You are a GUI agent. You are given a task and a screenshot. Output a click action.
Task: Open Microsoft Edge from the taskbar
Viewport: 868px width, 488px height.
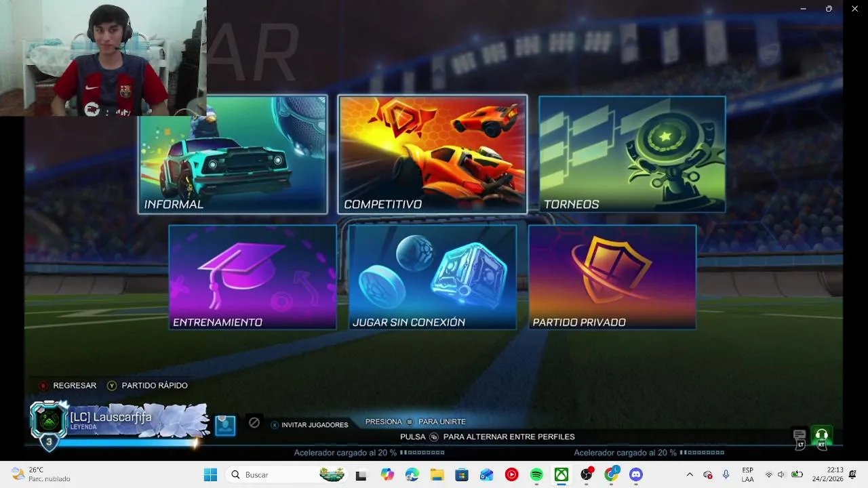[412, 474]
